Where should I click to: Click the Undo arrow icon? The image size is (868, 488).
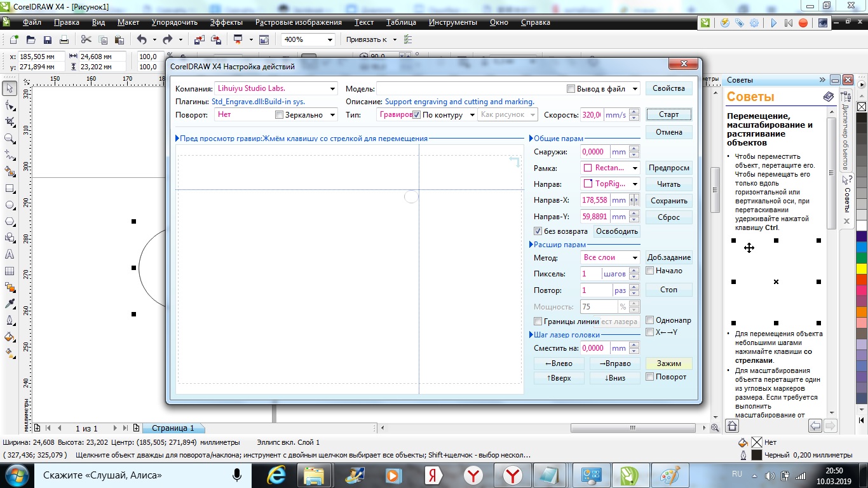141,39
